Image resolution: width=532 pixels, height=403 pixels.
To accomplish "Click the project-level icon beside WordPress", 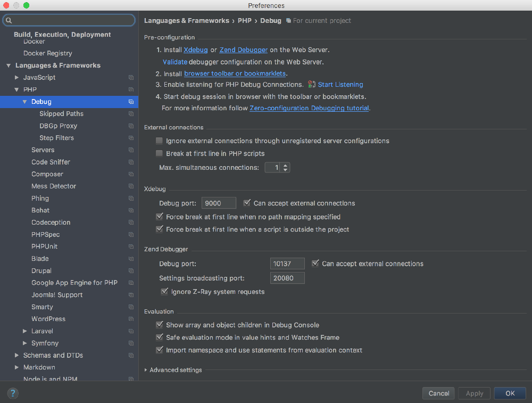I will pyautogui.click(x=131, y=319).
